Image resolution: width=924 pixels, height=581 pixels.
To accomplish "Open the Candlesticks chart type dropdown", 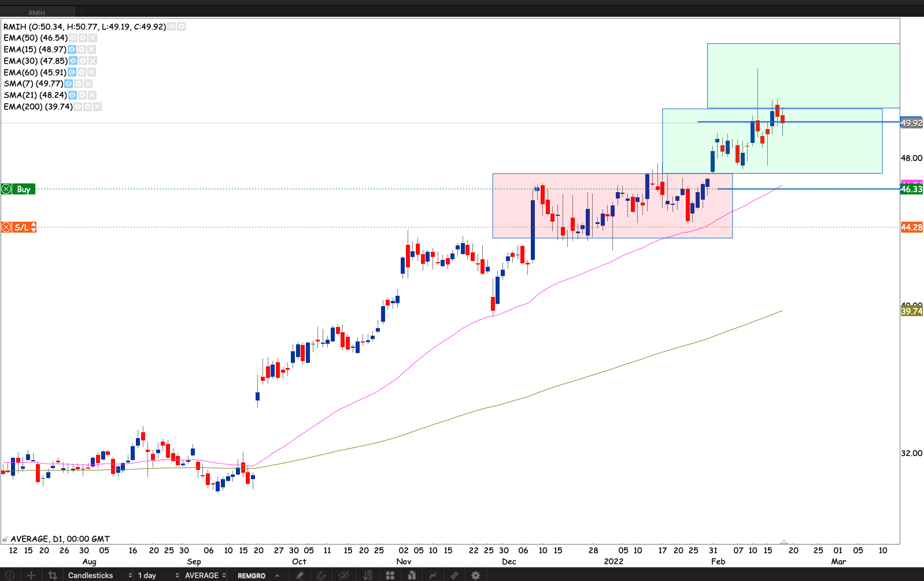I will [99, 575].
